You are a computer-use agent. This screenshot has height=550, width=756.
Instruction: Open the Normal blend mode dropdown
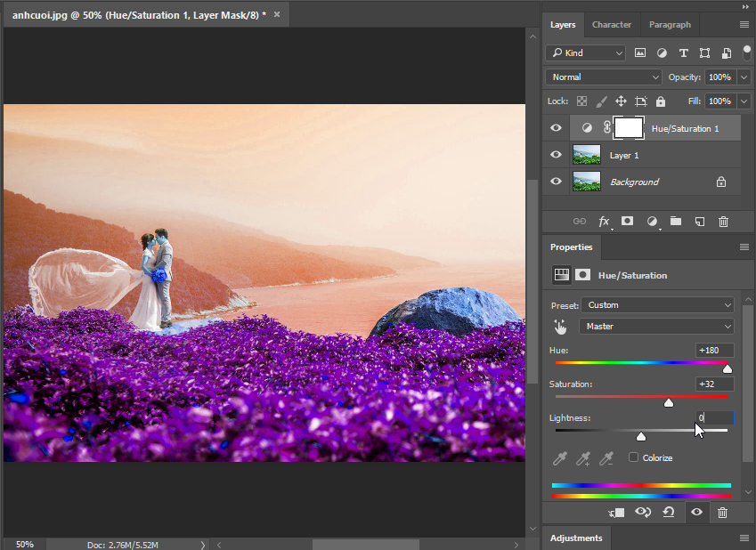pyautogui.click(x=603, y=77)
